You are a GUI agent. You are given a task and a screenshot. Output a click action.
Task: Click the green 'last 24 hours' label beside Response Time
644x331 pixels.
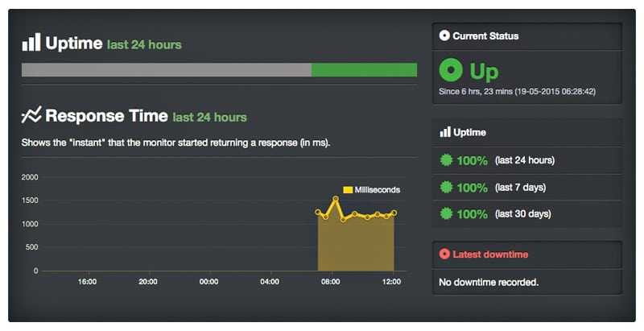coord(210,118)
